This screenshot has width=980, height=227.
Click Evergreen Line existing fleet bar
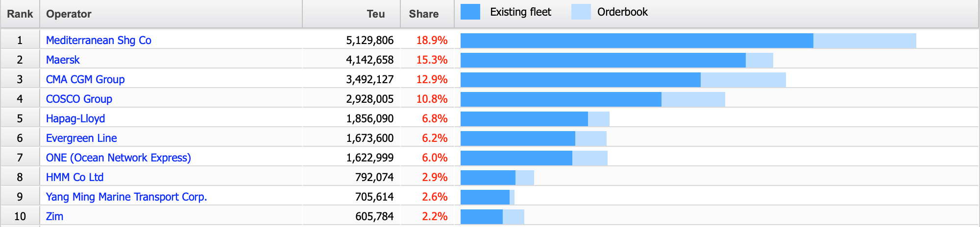[x=518, y=138]
